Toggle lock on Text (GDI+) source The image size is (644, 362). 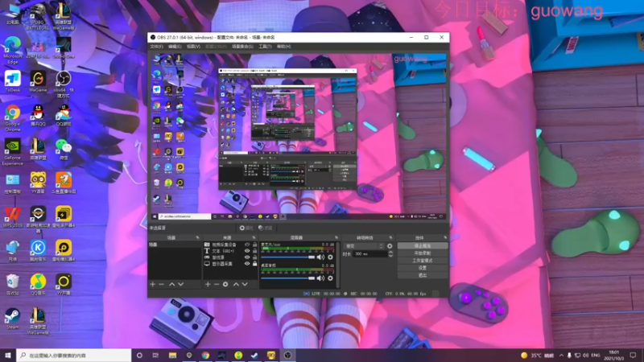click(x=254, y=251)
